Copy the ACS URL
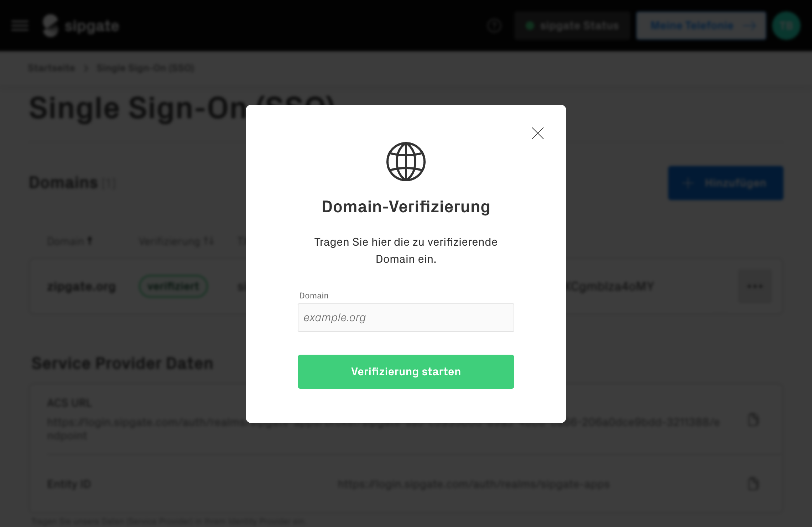This screenshot has width=812, height=527. [753, 420]
